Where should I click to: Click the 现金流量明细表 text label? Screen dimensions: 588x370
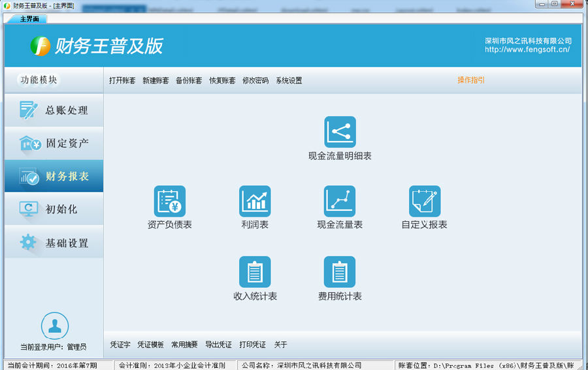coord(340,156)
